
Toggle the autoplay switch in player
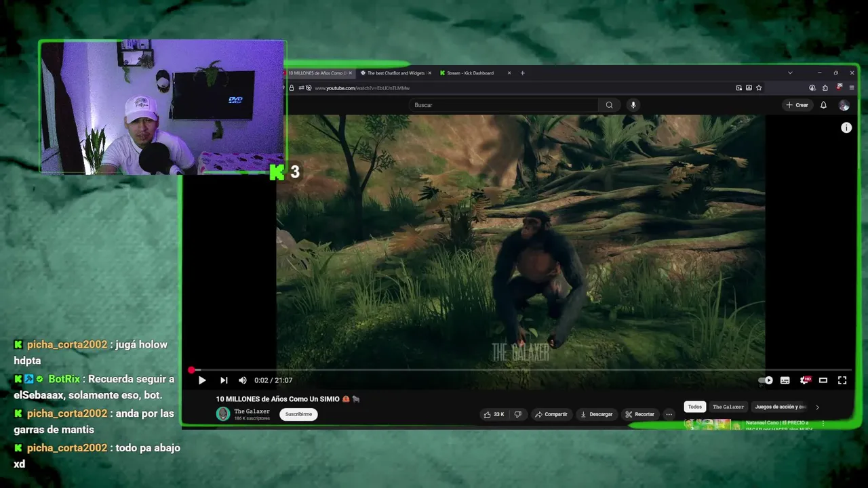click(x=766, y=380)
